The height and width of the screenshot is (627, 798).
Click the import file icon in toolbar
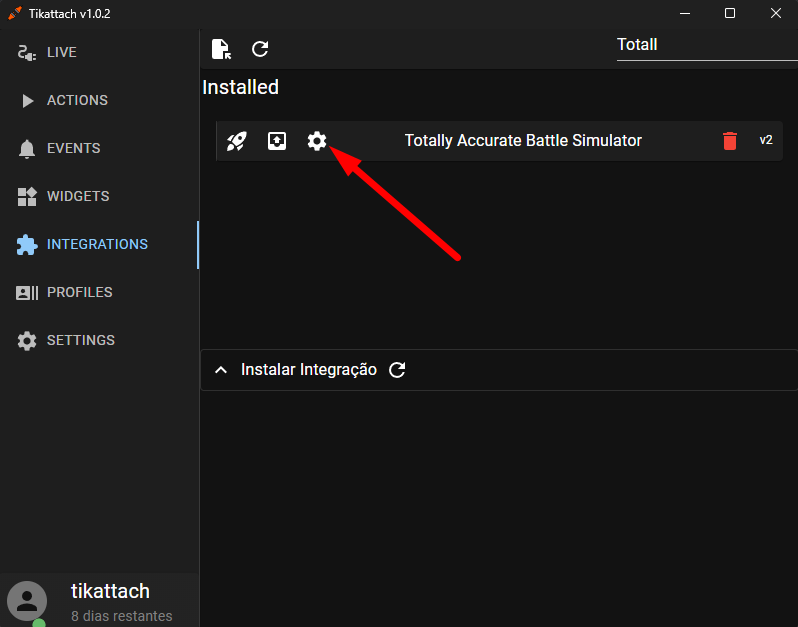221,49
